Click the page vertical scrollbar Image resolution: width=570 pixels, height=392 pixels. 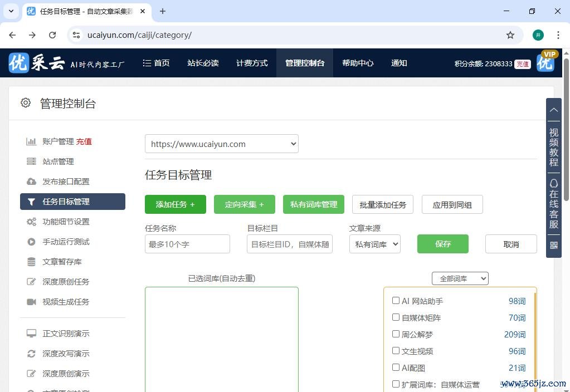tap(566, 129)
